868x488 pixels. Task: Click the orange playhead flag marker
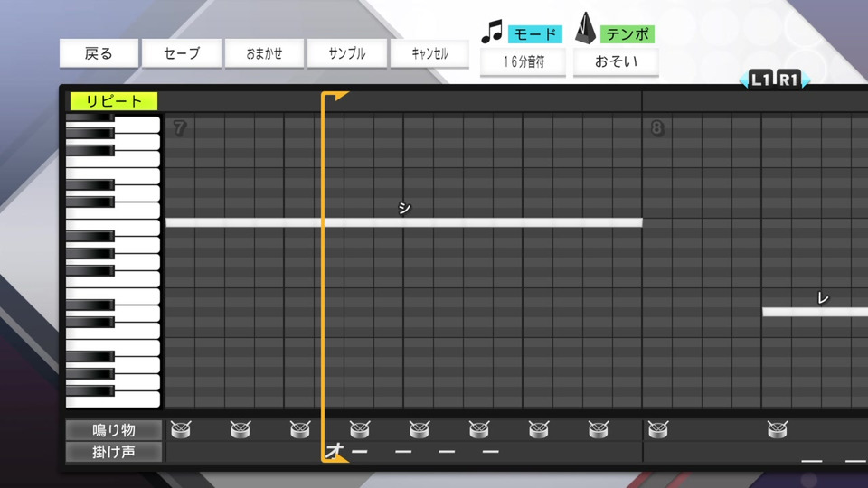pos(336,97)
